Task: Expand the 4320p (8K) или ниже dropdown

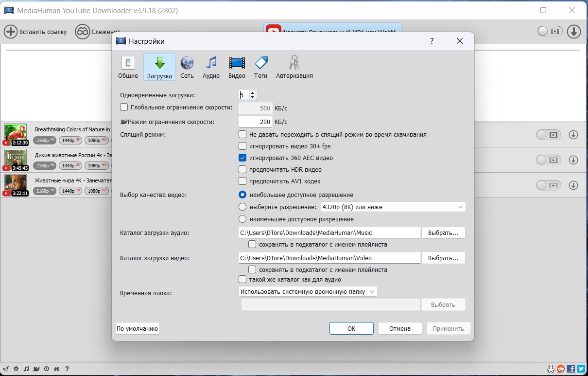Action: 393,207
